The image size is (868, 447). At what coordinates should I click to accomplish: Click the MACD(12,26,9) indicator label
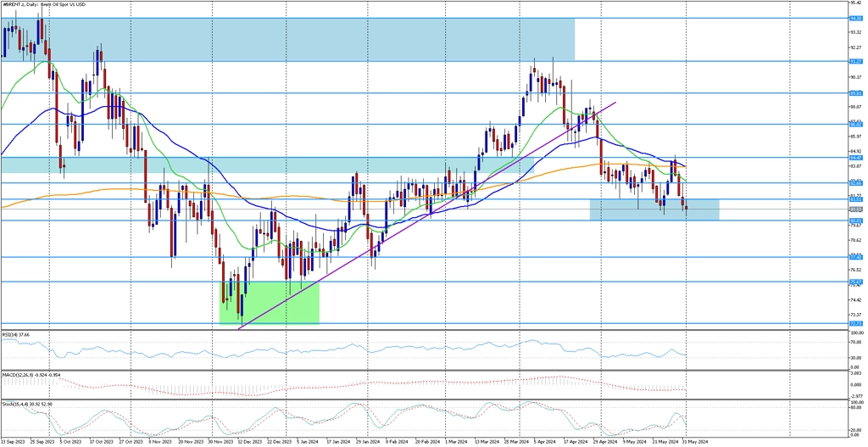click(x=25, y=374)
